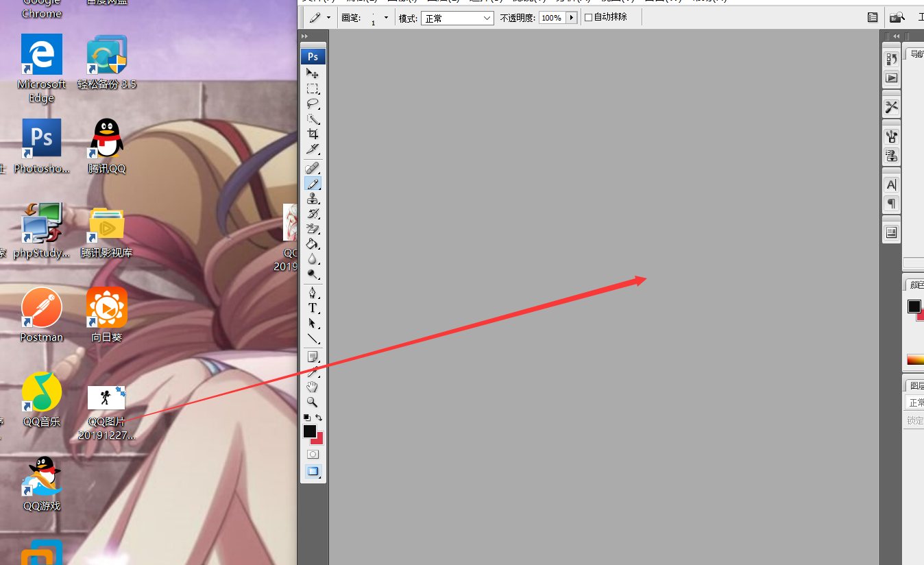Open the 模式 blend mode dropdown

457,19
